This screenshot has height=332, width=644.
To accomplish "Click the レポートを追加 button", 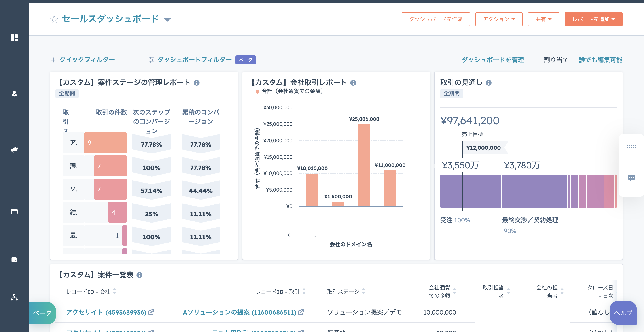I will (593, 19).
